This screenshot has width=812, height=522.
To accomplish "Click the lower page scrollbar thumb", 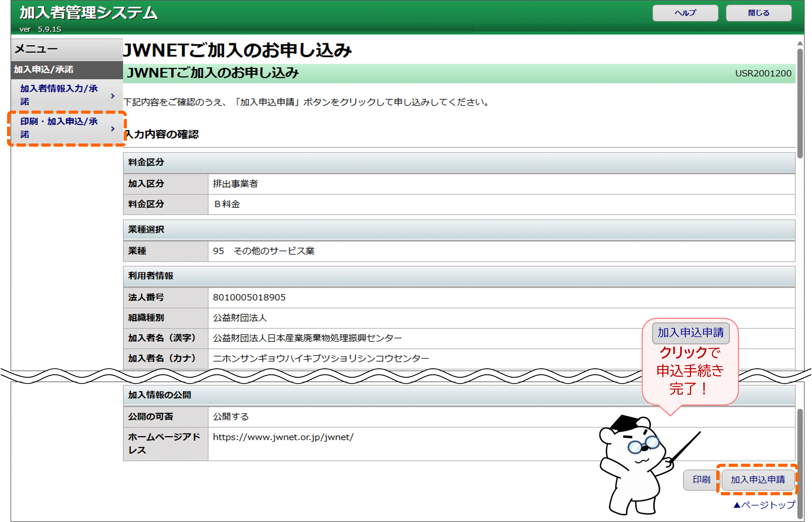I will coord(800,464).
